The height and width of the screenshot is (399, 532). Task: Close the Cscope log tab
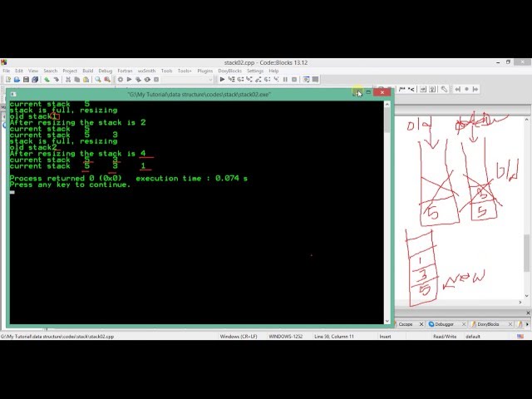coord(421,324)
